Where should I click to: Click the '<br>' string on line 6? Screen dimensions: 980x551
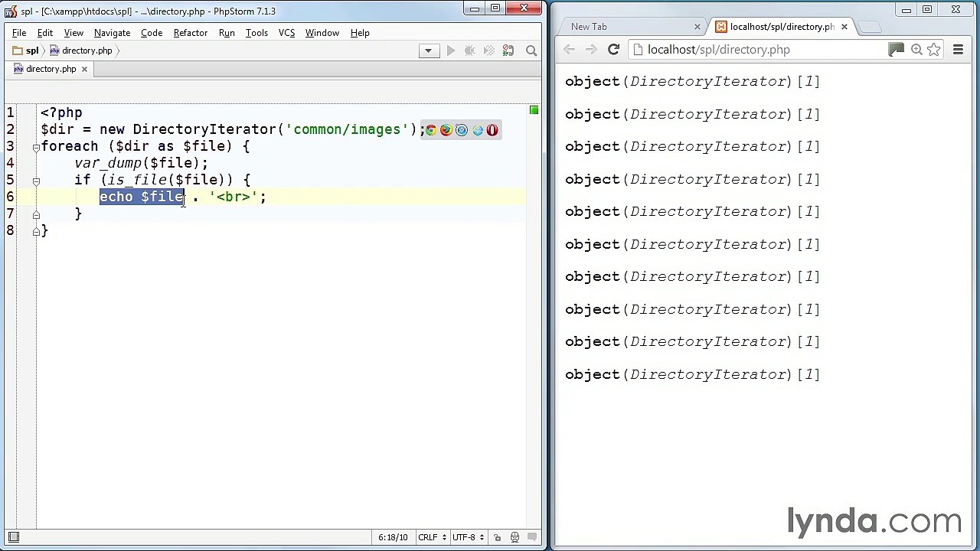coord(234,197)
